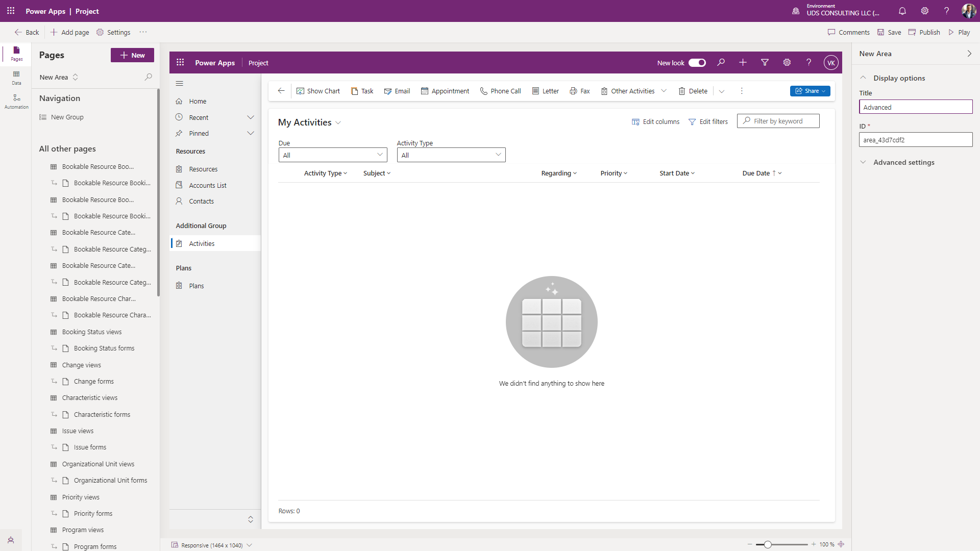980x551 pixels.
Task: Open the help question mark in top bar
Action: click(946, 11)
